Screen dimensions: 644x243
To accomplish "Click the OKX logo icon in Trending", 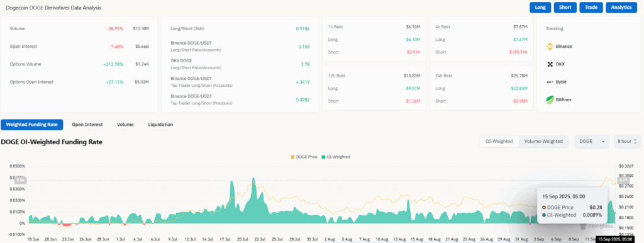I will click(x=550, y=64).
